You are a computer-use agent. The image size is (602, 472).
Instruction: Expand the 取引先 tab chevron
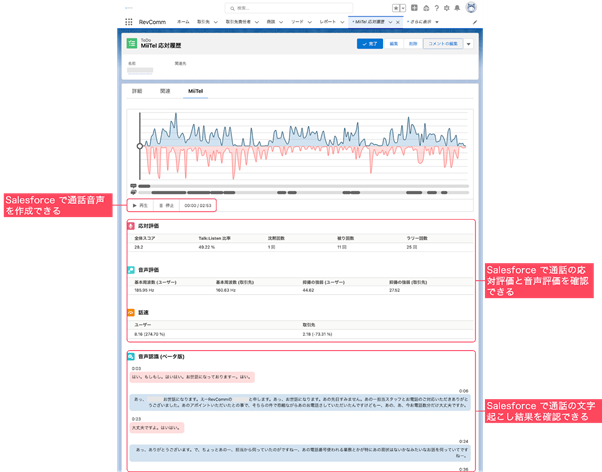[x=216, y=22]
